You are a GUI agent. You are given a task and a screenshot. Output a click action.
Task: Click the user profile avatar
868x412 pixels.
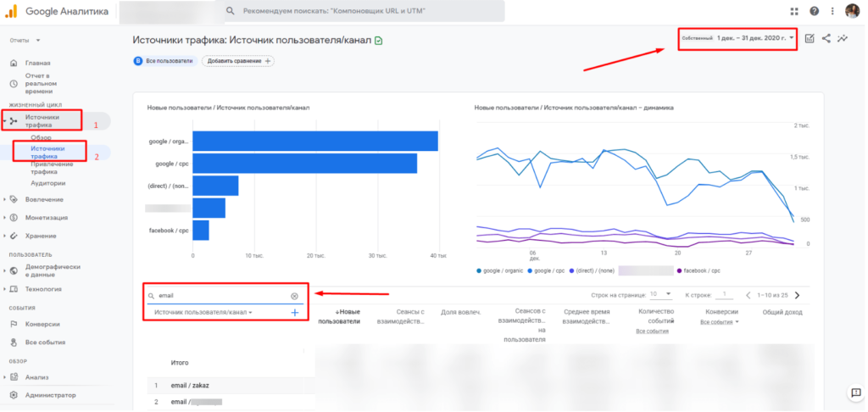point(852,11)
